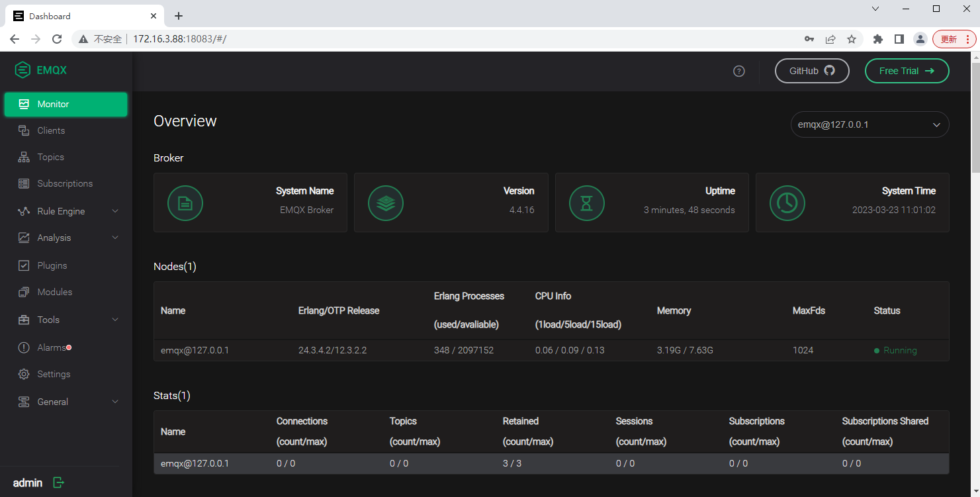Click the 3.19G / 7.63G memory value

point(685,350)
